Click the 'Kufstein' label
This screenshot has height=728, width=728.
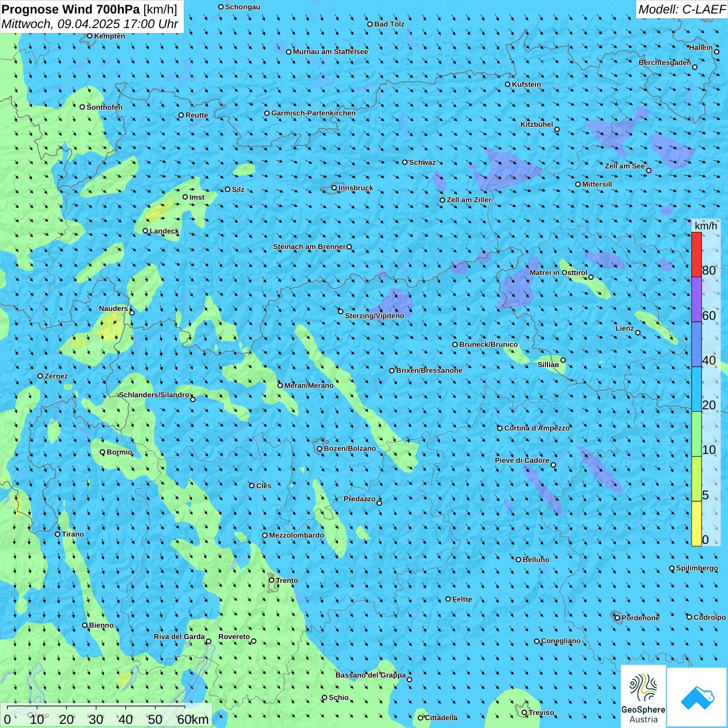pos(527,84)
